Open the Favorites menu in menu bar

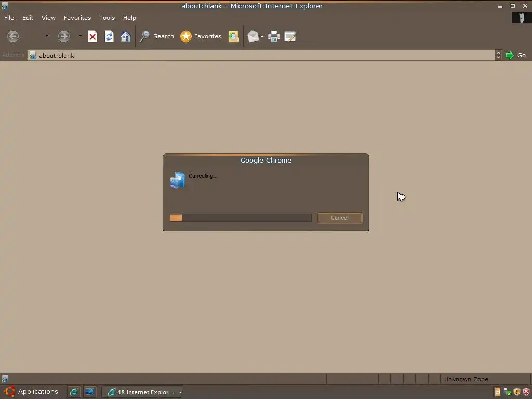click(77, 18)
